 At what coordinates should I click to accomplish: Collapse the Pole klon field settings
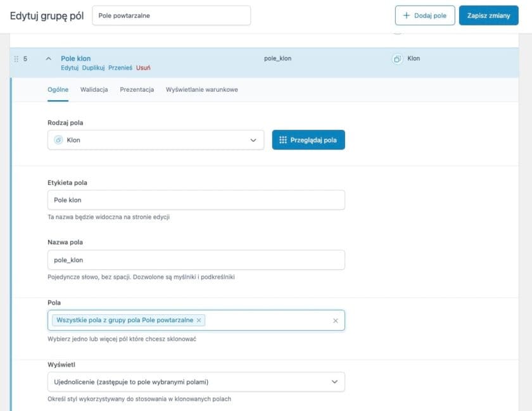coord(48,59)
